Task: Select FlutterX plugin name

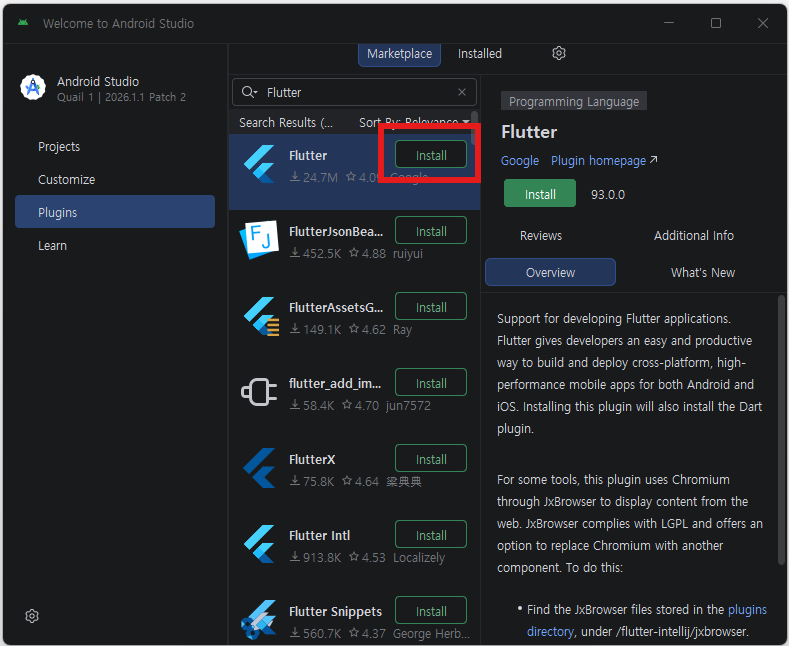Action: (x=312, y=459)
